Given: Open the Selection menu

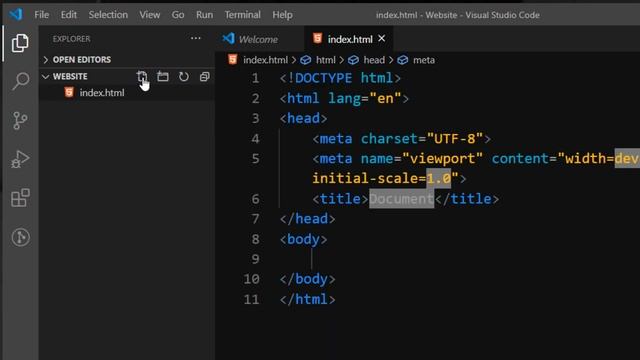Looking at the screenshot, I should coord(108,15).
